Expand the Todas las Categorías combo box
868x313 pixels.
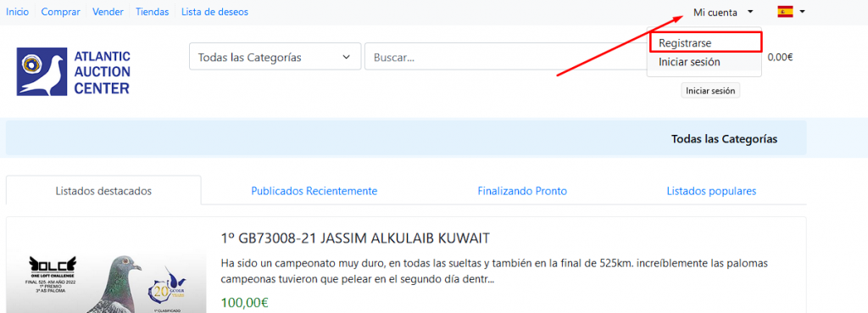[275, 57]
